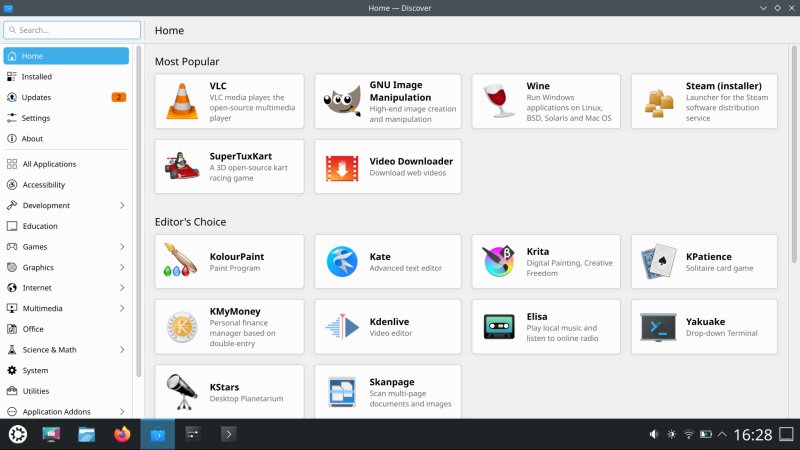
Task: Open the VLC app card icon
Action: coord(182,101)
